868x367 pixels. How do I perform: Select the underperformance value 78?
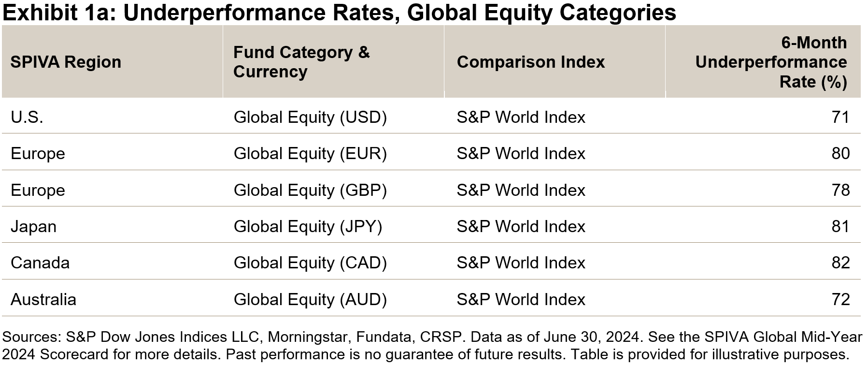(840, 191)
